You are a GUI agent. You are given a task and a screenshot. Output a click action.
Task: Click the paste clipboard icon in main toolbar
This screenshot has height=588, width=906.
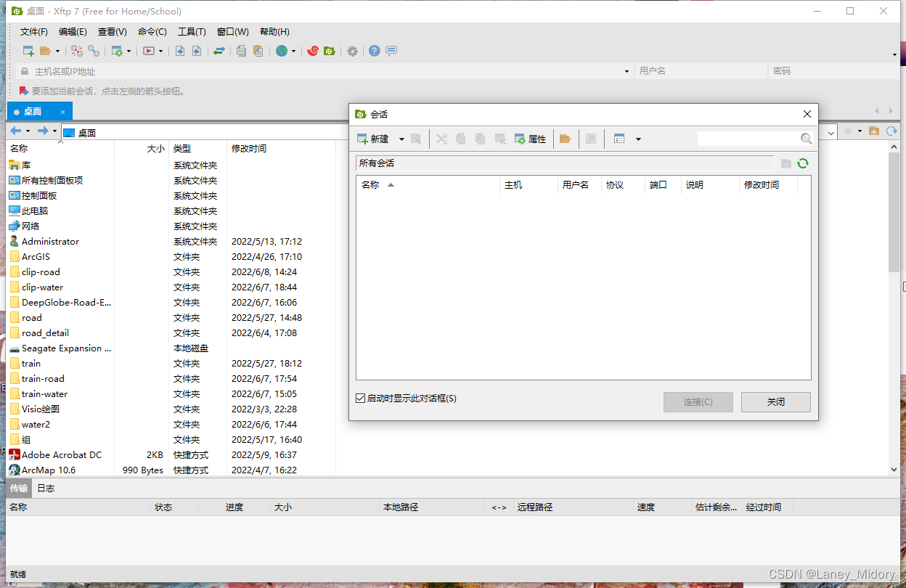pyautogui.click(x=257, y=51)
